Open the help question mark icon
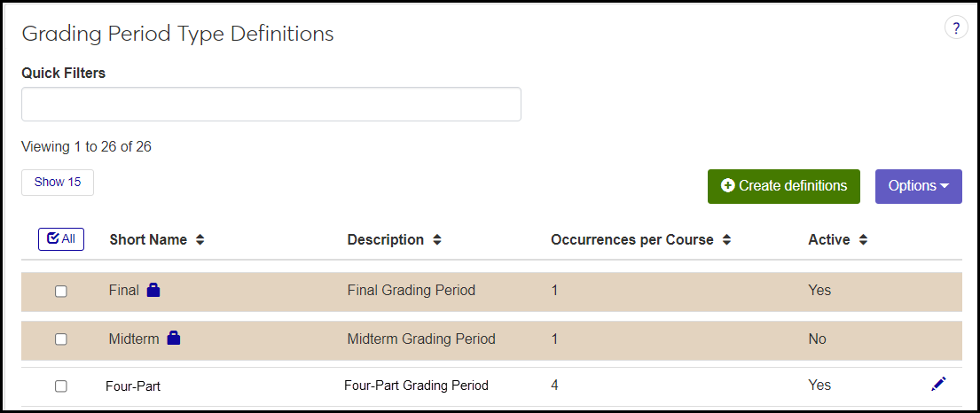The height and width of the screenshot is (413, 980). (x=956, y=28)
